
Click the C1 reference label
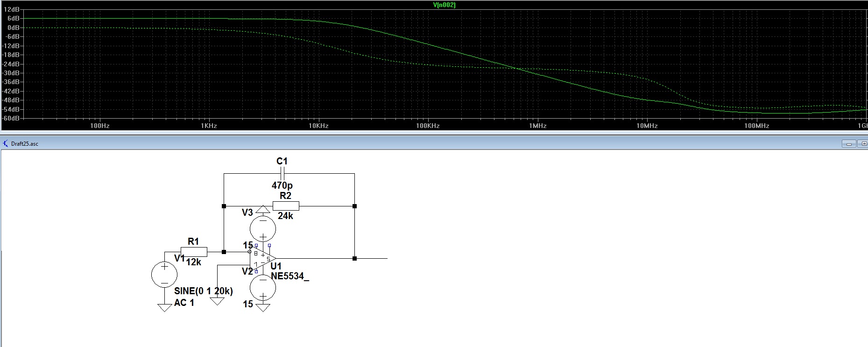(282, 161)
